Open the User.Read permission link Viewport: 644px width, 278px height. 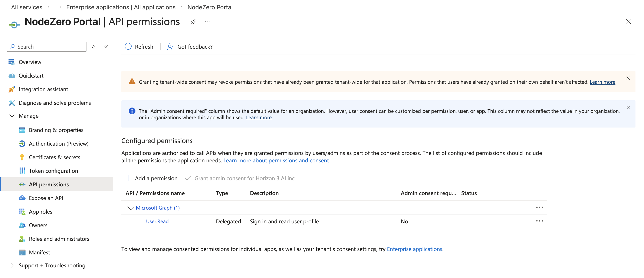pyautogui.click(x=157, y=221)
